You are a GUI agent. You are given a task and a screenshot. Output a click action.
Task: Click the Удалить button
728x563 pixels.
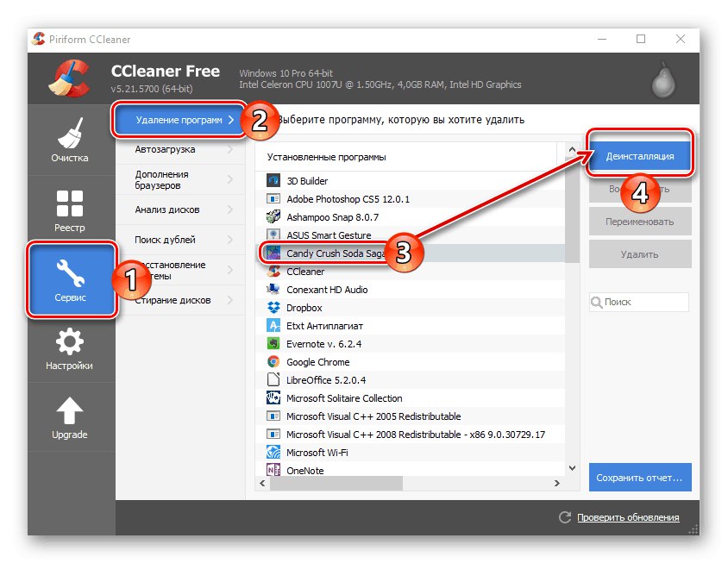(640, 254)
